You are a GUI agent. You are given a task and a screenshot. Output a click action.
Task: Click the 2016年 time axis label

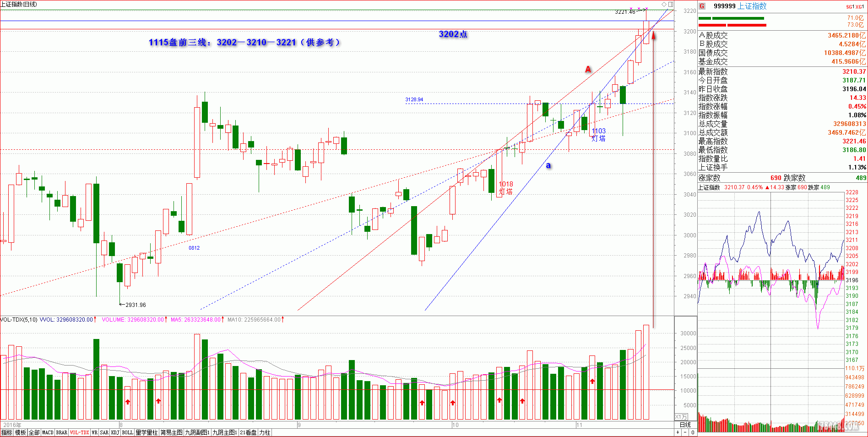point(13,425)
